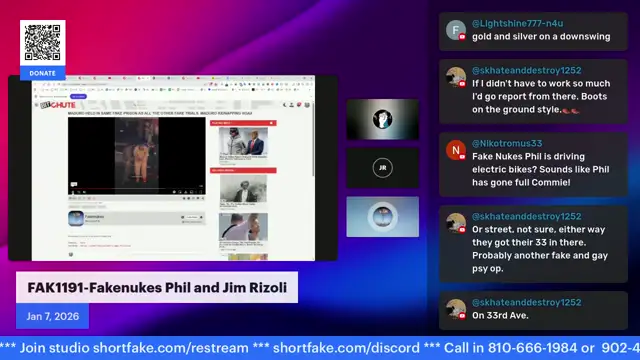
Task: Click the 'FAK1191-Fakenukes Phil and Jim Rizoli' title
Action: [157, 287]
